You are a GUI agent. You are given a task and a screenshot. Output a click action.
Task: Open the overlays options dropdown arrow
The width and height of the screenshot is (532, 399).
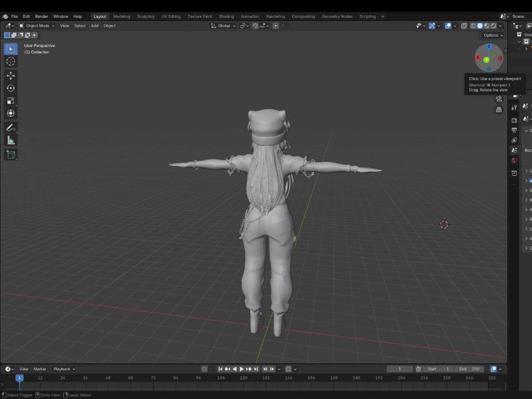click(x=455, y=26)
